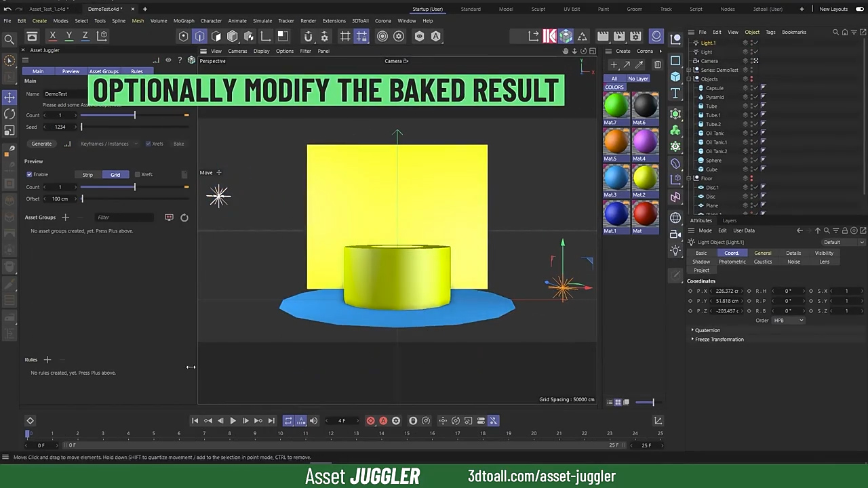Screen dimensions: 868x488
Task: Select the orange Mat.5 material swatch
Action: (x=616, y=142)
